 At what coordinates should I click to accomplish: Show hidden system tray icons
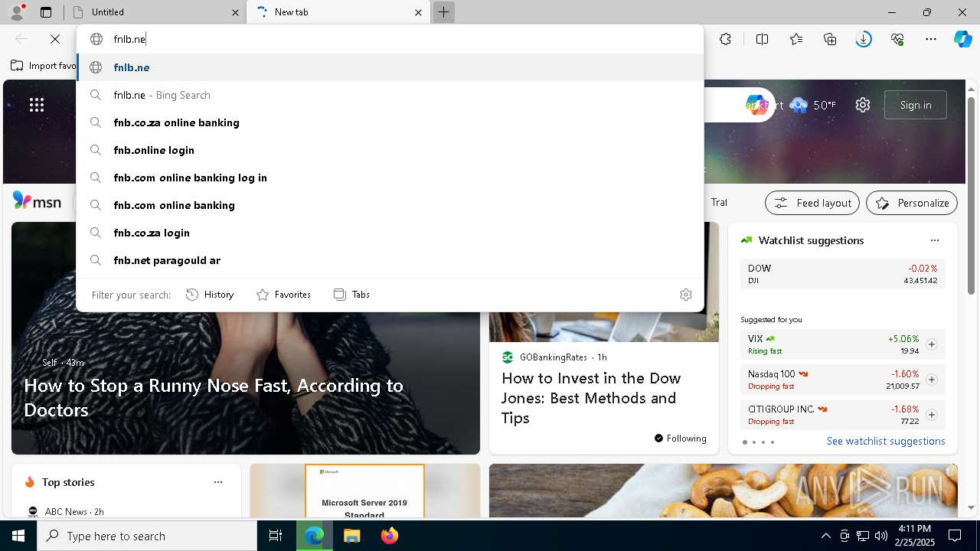pos(825,536)
